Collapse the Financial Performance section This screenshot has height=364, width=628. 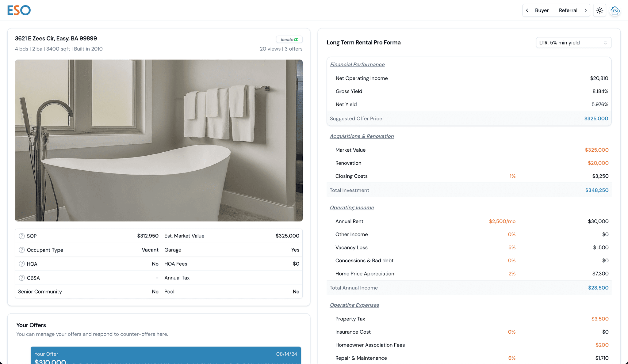(x=357, y=64)
